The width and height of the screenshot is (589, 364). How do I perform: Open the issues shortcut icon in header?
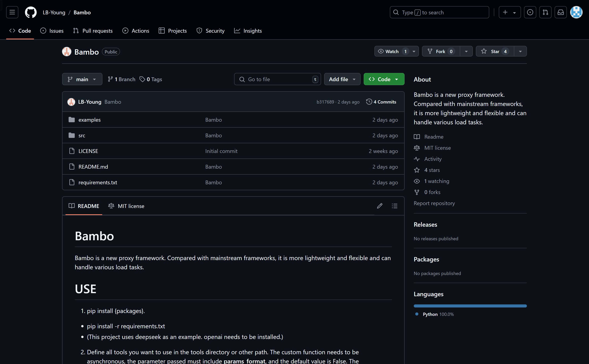coord(530,12)
